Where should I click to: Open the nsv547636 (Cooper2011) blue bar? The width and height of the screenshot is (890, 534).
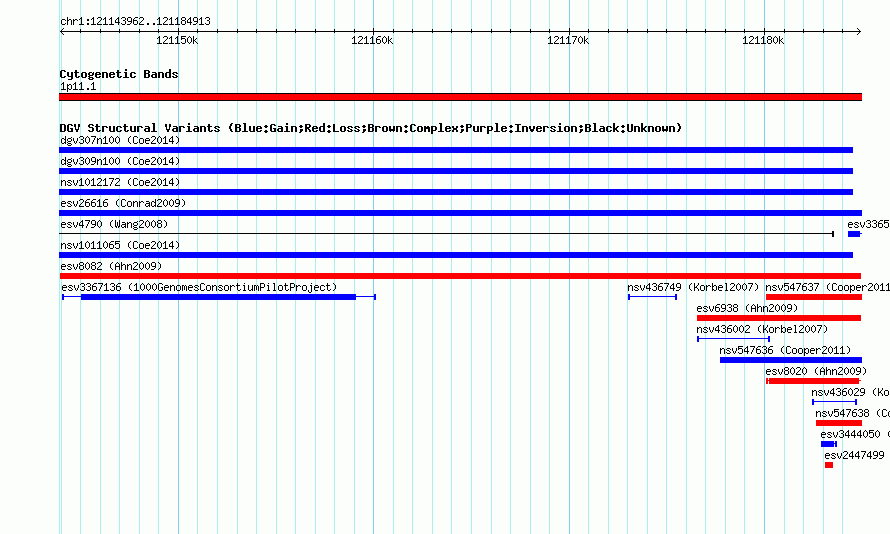791,360
